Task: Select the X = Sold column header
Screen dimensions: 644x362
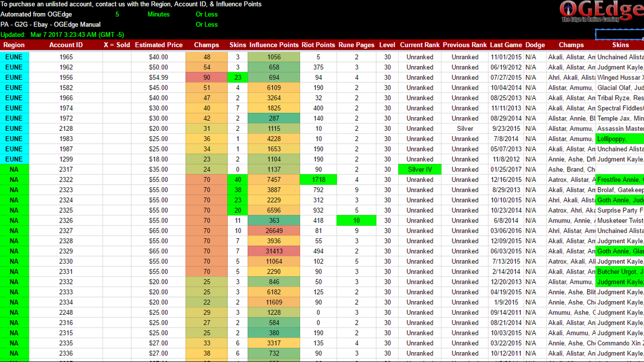Action: (117, 45)
